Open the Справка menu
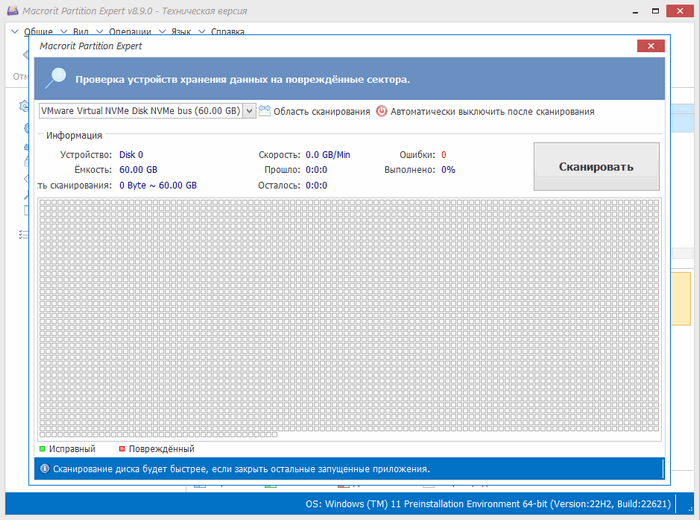The width and height of the screenshot is (700, 520). (x=228, y=32)
